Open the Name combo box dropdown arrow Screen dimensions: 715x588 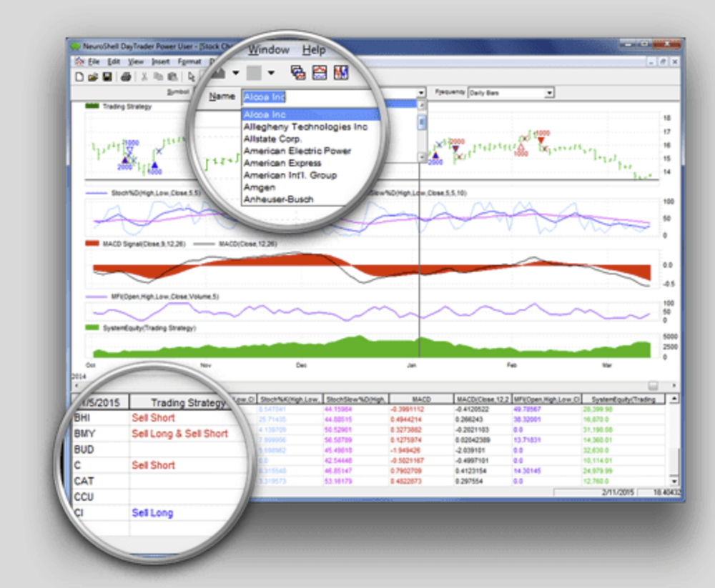tap(420, 94)
